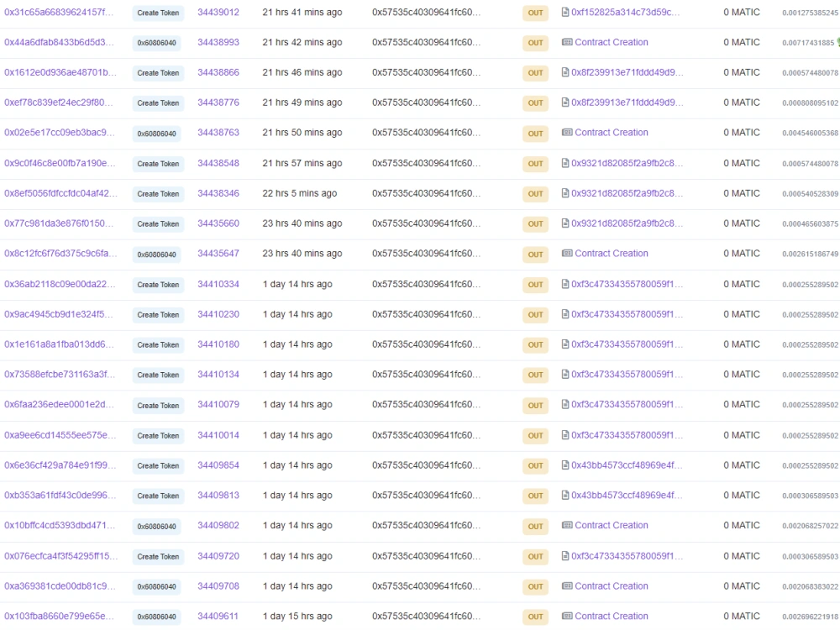Click fee value 0.001275385245
Image resolution: width=840 pixels, height=630 pixels.
810,13
